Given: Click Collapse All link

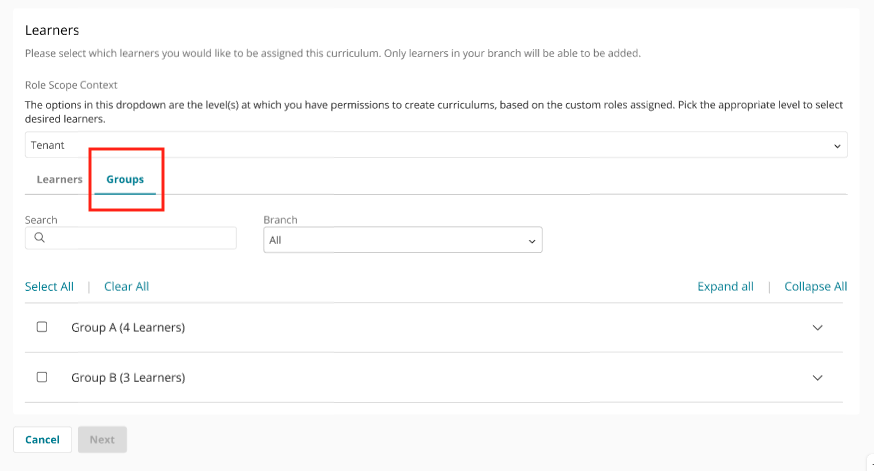Looking at the screenshot, I should coord(815,287).
